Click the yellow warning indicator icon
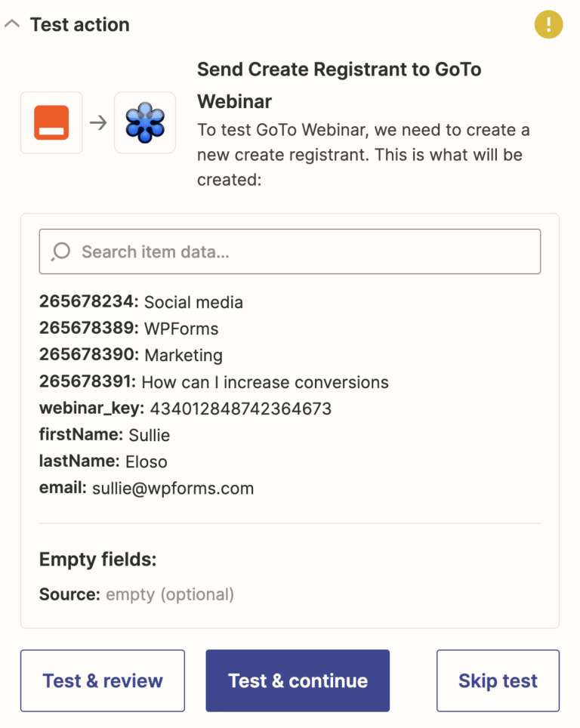Image resolution: width=580 pixels, height=728 pixels. tap(548, 24)
